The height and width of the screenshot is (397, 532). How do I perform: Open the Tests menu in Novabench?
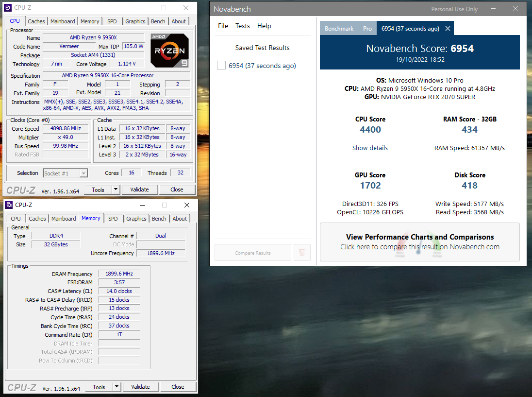tap(243, 26)
